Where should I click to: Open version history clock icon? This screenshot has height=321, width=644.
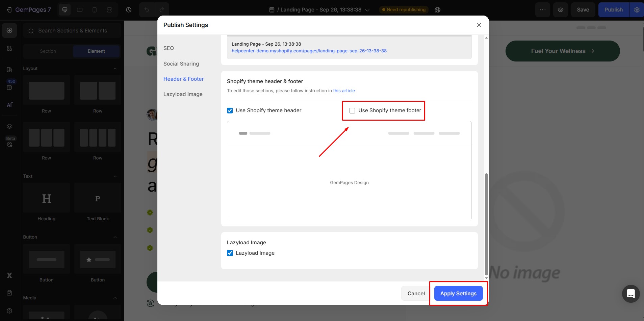coord(129,10)
